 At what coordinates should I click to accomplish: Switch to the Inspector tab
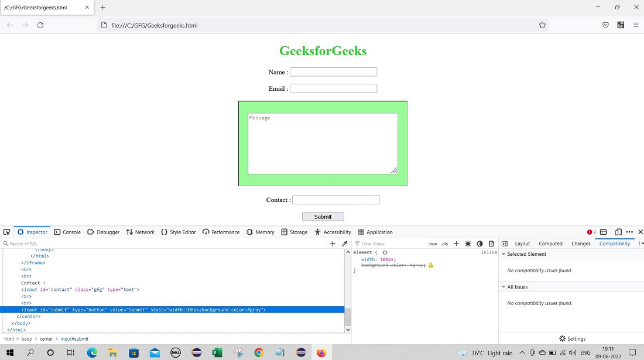32,232
